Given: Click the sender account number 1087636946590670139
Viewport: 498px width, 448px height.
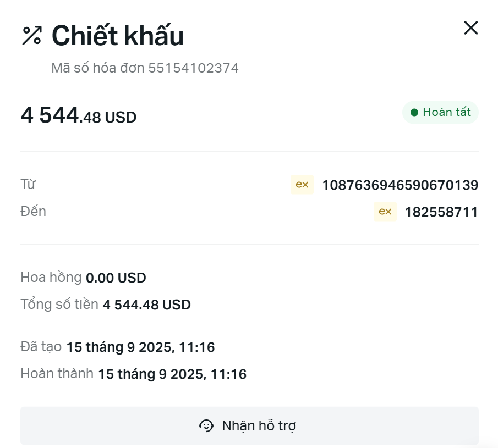Looking at the screenshot, I should [400, 185].
